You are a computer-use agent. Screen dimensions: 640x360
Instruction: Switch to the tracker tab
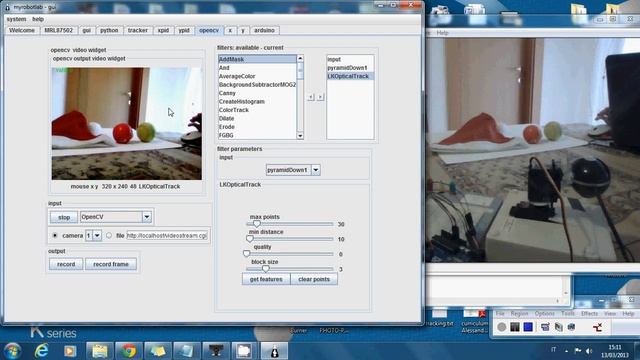pyautogui.click(x=138, y=30)
